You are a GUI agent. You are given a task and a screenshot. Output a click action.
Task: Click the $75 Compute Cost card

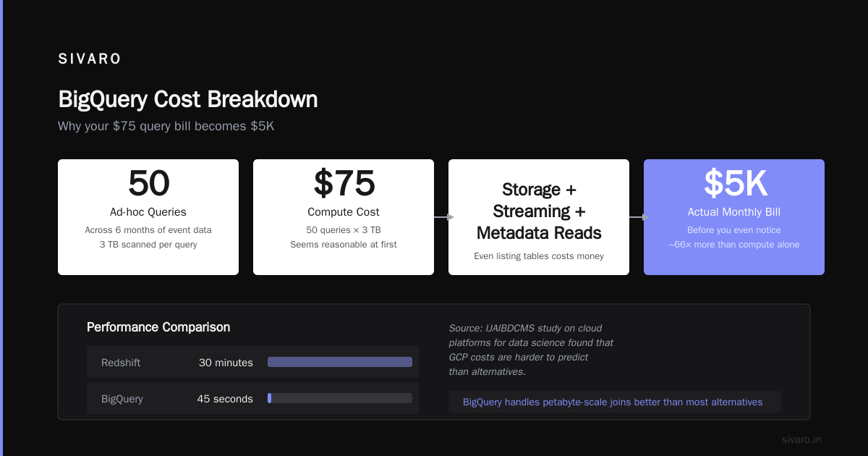tap(344, 217)
